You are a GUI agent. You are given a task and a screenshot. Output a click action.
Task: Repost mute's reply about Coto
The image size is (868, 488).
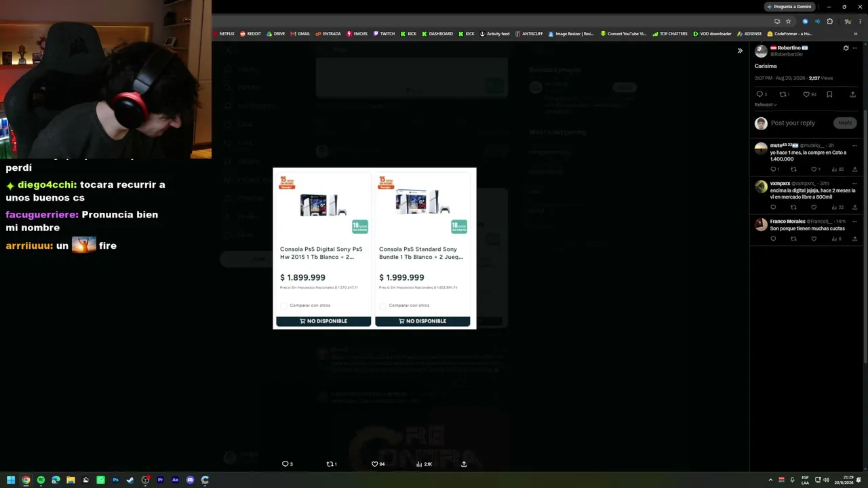793,169
